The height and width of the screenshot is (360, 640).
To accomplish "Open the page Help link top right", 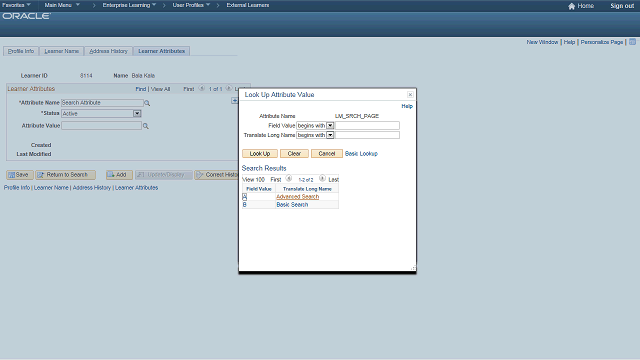I will (569, 42).
